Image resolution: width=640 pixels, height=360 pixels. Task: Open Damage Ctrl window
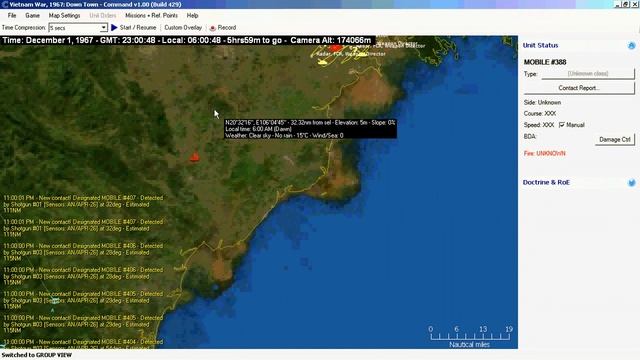[615, 140]
